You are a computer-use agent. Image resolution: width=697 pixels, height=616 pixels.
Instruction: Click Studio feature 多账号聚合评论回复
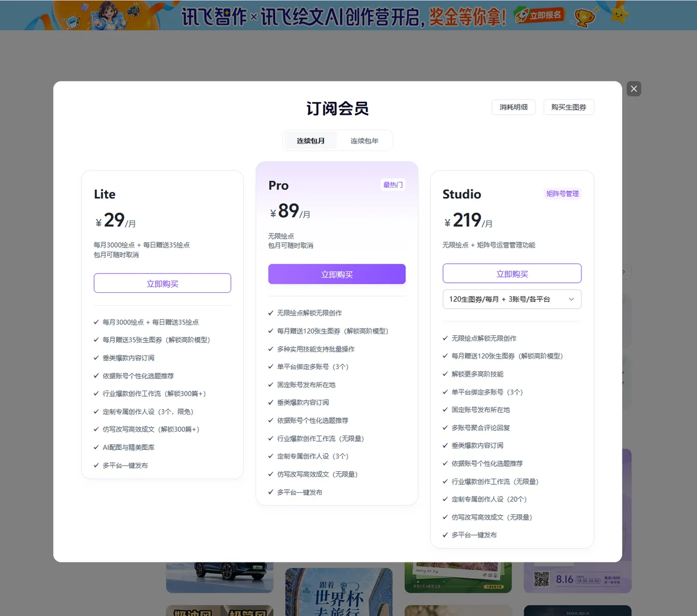click(x=476, y=428)
